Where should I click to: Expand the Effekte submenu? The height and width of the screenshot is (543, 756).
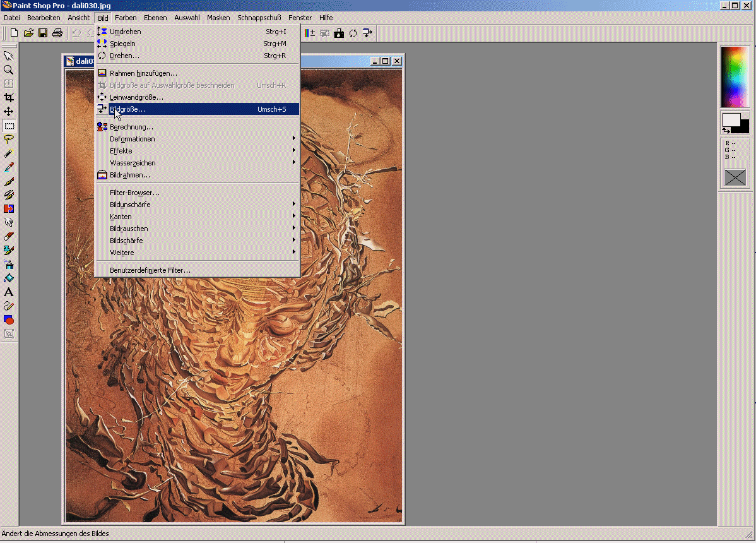[198, 151]
